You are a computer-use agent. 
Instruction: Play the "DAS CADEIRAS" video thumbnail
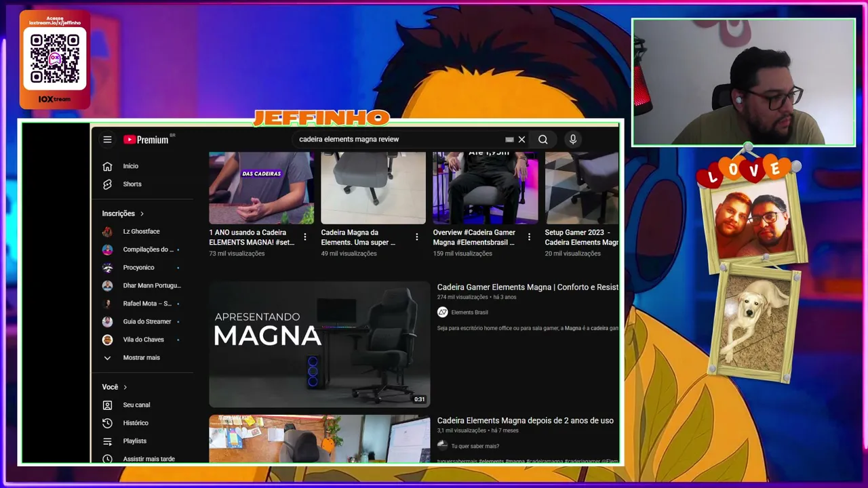coord(261,188)
